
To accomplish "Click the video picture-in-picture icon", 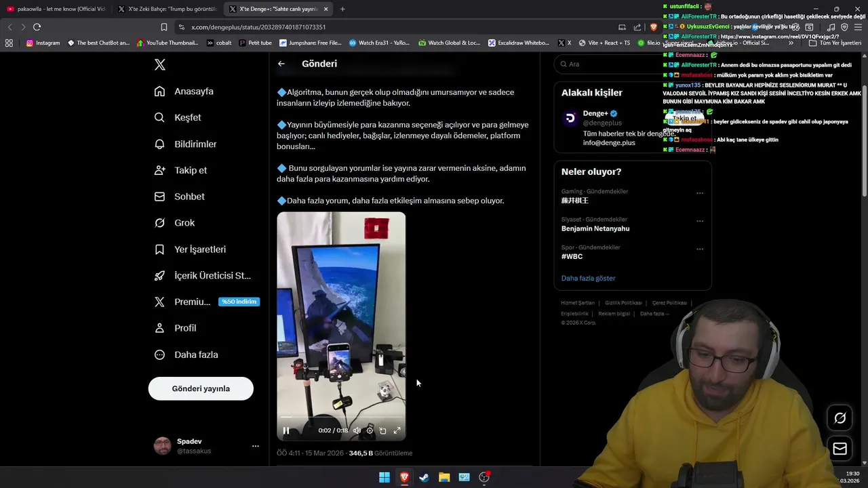I will point(382,430).
